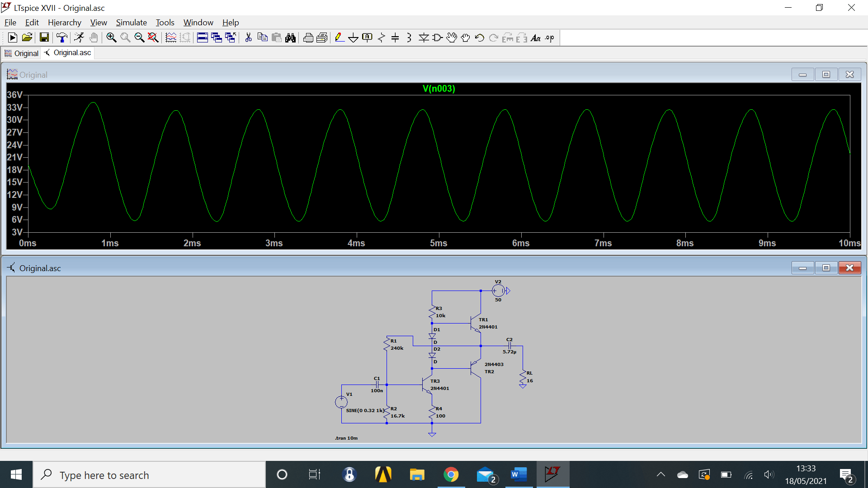Image resolution: width=868 pixels, height=488 pixels.
Task: Open the Tools menu
Action: coord(165,22)
